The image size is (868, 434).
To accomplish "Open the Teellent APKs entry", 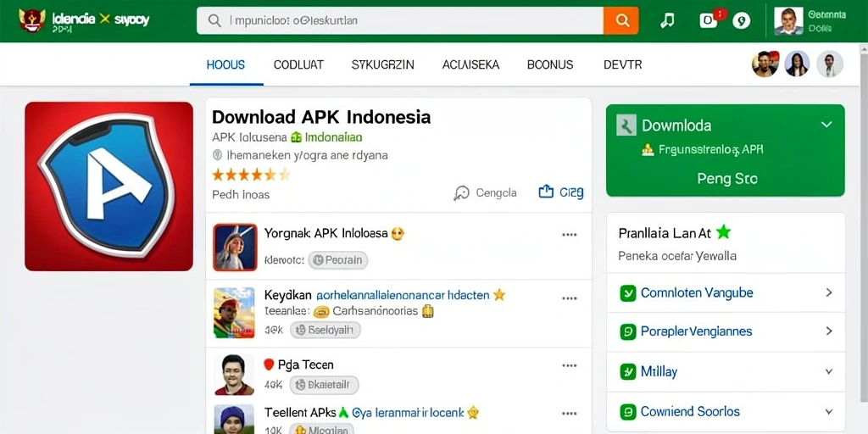I will (x=300, y=413).
